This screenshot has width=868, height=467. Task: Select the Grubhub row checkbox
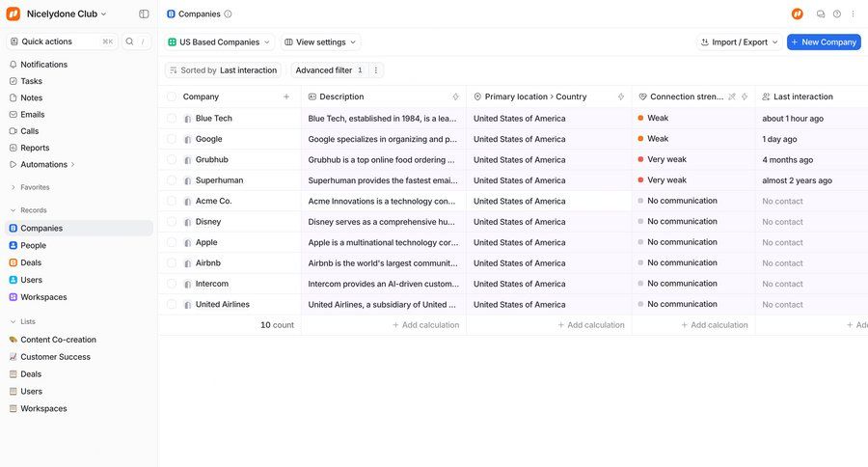pos(172,159)
